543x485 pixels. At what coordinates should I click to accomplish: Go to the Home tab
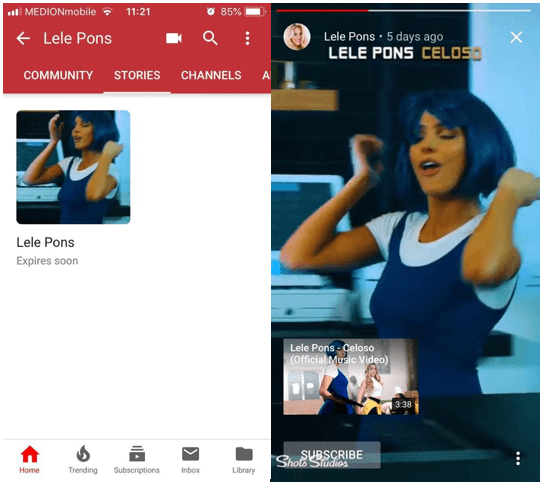29,460
